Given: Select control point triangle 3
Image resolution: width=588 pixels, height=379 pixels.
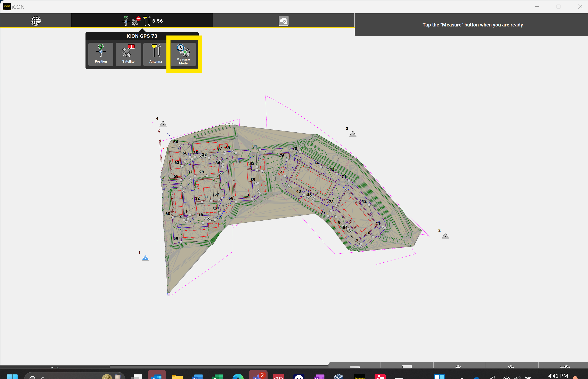Looking at the screenshot, I should coord(353,134).
